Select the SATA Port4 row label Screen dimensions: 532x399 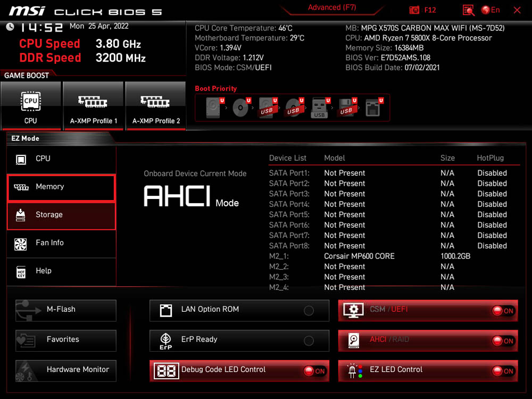(x=289, y=204)
